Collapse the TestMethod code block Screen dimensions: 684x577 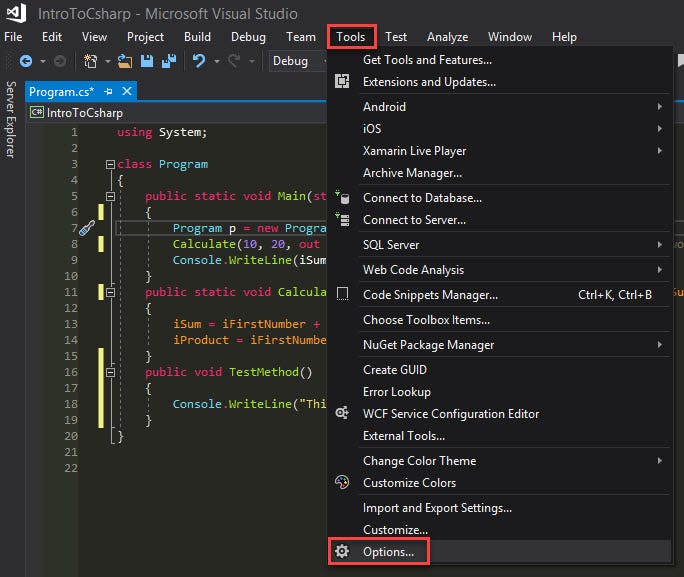coord(110,372)
